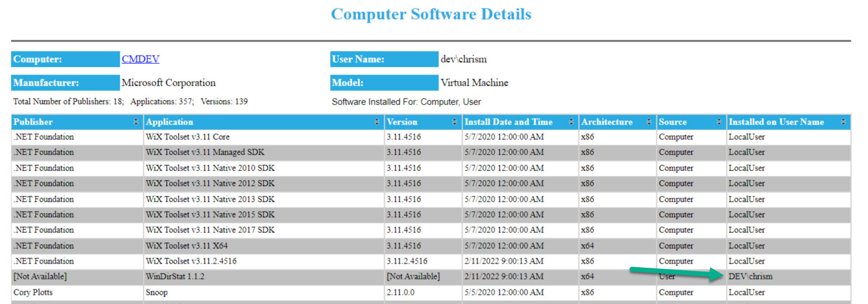Sort by Installed on User Name icon
Viewport: 868px width, 304px height.
coord(843,122)
